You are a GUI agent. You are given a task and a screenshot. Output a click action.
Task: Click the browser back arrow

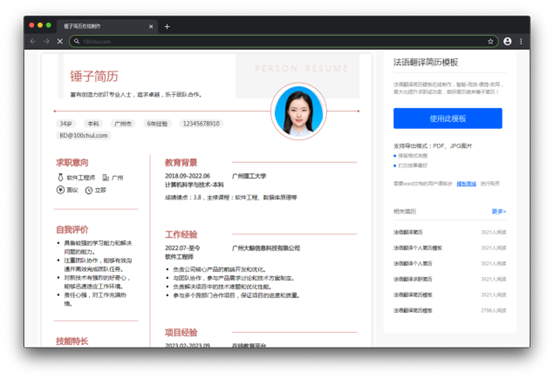point(33,41)
